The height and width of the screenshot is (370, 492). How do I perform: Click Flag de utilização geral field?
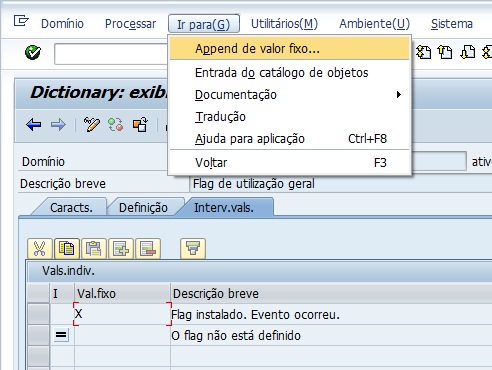pyautogui.click(x=340, y=184)
